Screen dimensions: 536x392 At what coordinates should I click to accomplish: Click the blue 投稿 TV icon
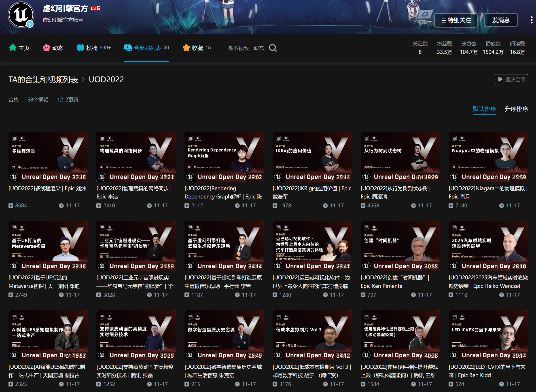(81, 48)
